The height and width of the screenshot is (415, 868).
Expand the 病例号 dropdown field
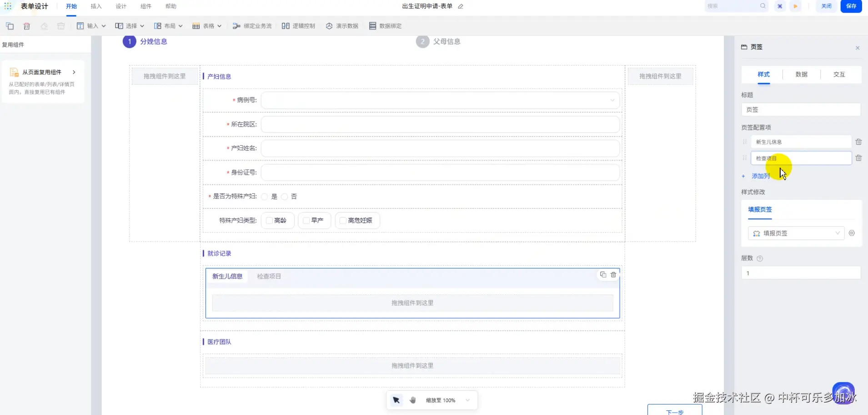click(x=440, y=100)
